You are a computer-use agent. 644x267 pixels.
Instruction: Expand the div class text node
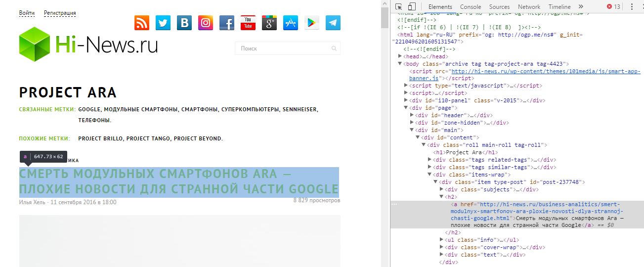pos(442,255)
